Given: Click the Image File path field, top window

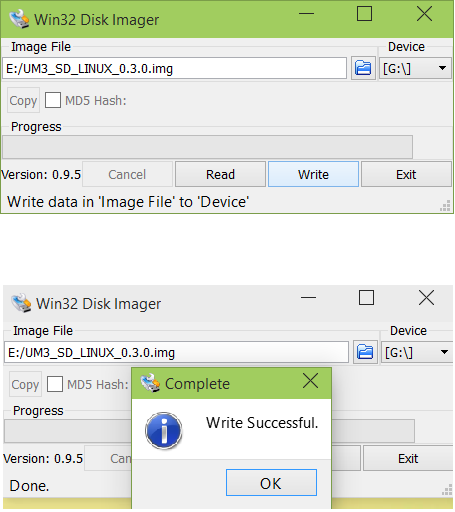Looking at the screenshot, I should point(174,68).
